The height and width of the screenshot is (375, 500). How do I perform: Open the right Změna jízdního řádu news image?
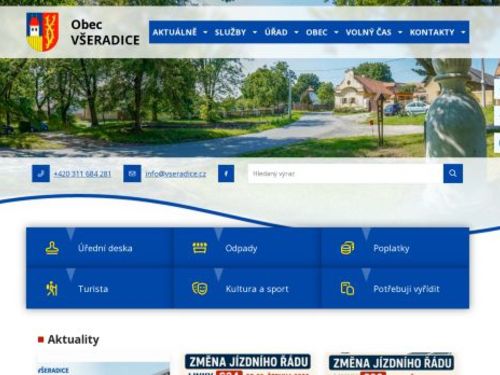coord(391,364)
